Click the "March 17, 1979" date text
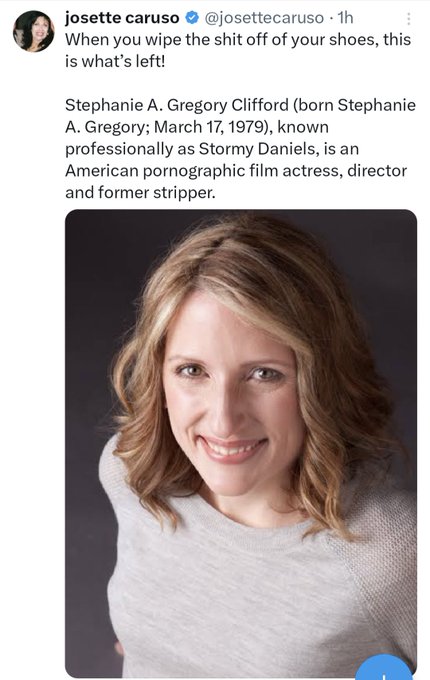Screen dimensions: 430x680 tap(209, 127)
